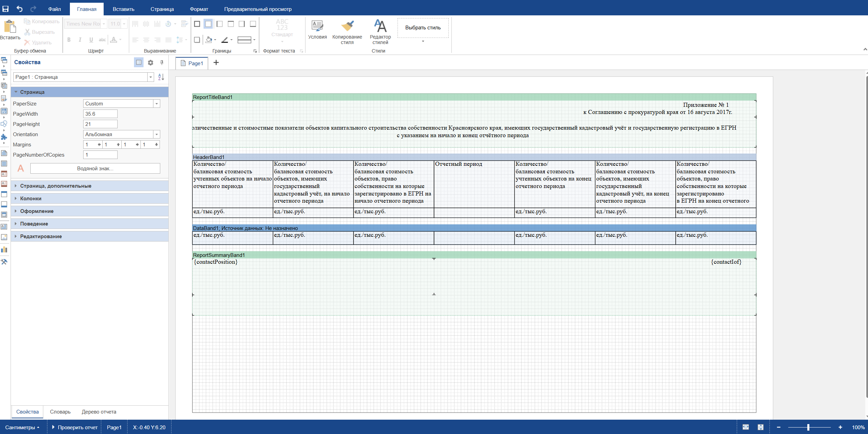Click the Undo arrow icon
Screen dimensions: 868x434
(19, 9)
